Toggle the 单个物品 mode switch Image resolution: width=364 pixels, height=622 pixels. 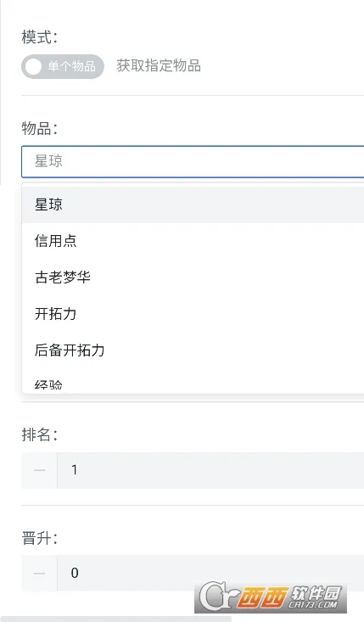click(x=63, y=66)
